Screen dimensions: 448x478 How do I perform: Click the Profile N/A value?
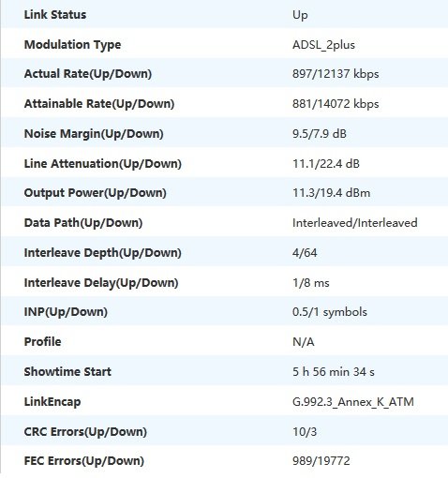tap(304, 342)
